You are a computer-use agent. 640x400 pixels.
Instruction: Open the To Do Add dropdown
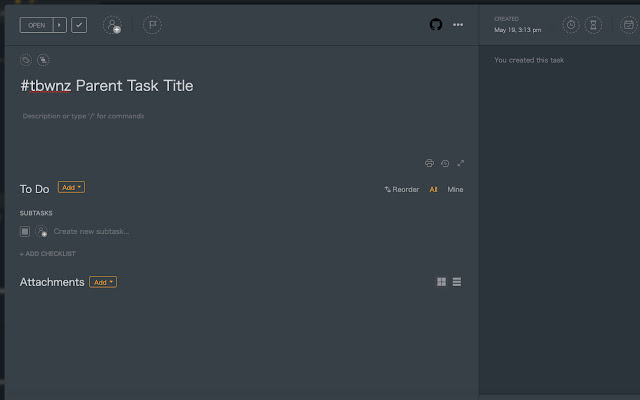(x=71, y=187)
